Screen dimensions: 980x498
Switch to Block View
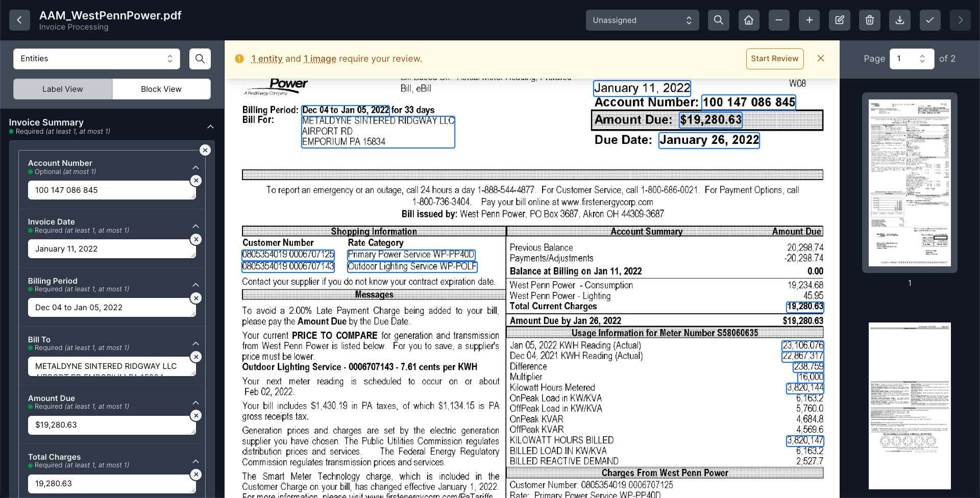tap(161, 89)
